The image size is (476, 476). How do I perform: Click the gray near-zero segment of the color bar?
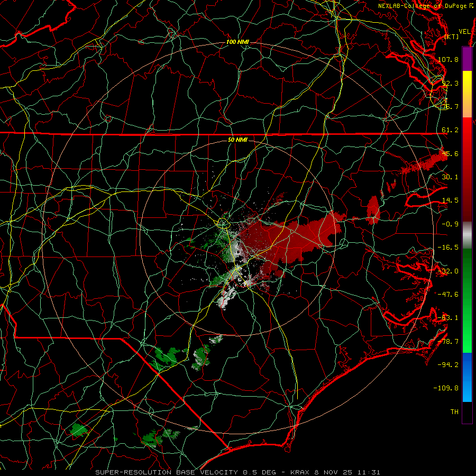click(x=467, y=235)
